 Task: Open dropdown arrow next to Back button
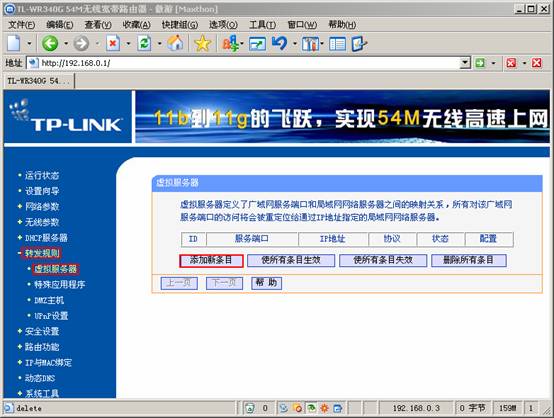pyautogui.click(x=66, y=44)
